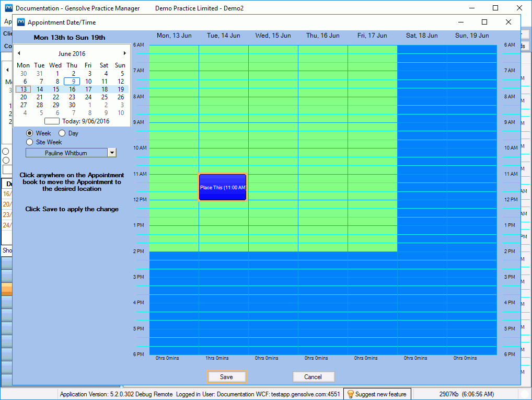Select the Week view radio button
The width and height of the screenshot is (532, 400).
click(30, 133)
